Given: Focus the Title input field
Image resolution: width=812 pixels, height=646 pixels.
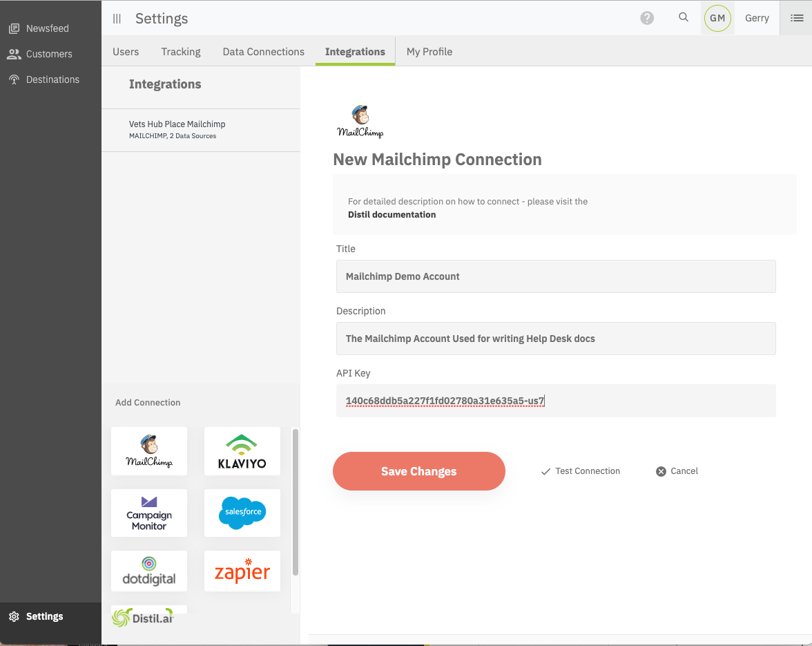Looking at the screenshot, I should [x=556, y=276].
